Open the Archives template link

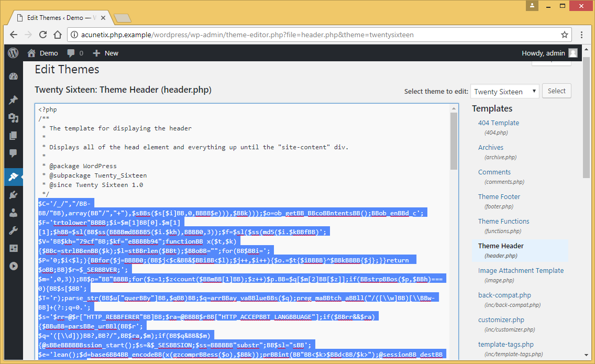(491, 147)
